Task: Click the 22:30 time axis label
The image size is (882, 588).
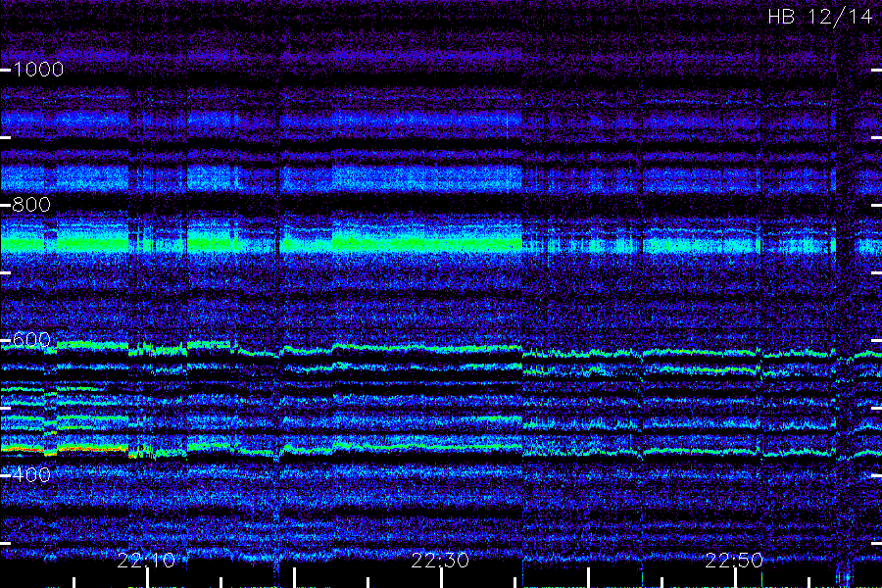Action: coord(440,561)
